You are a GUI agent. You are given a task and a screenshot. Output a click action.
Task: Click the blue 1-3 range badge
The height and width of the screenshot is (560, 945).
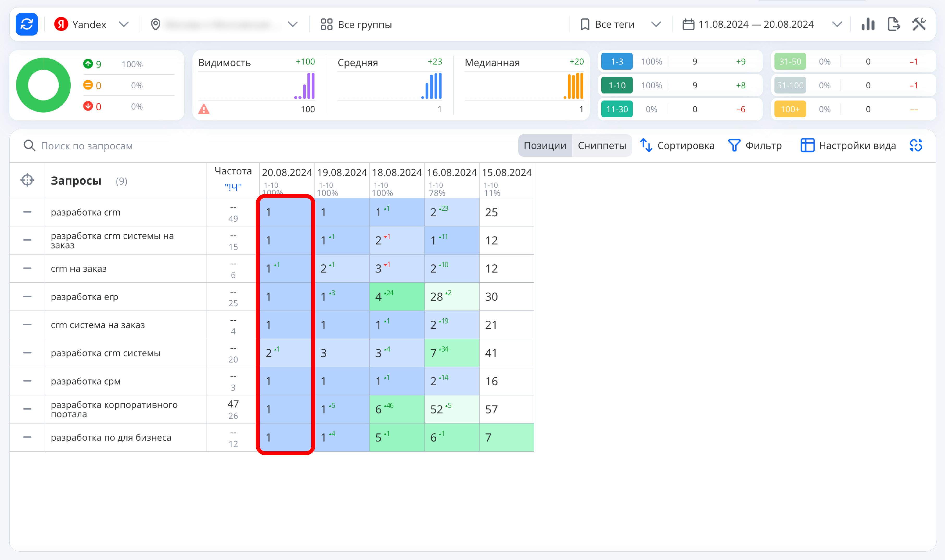617,62
